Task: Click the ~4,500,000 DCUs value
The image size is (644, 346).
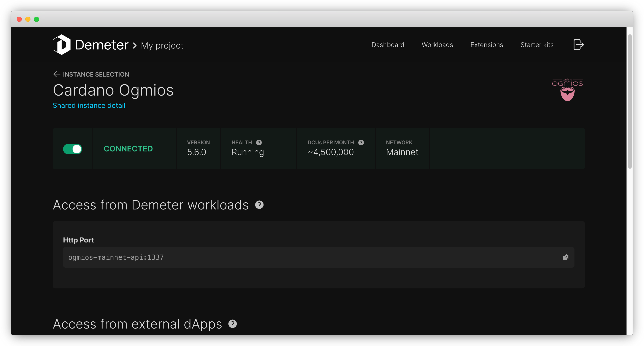Action: [x=331, y=152]
